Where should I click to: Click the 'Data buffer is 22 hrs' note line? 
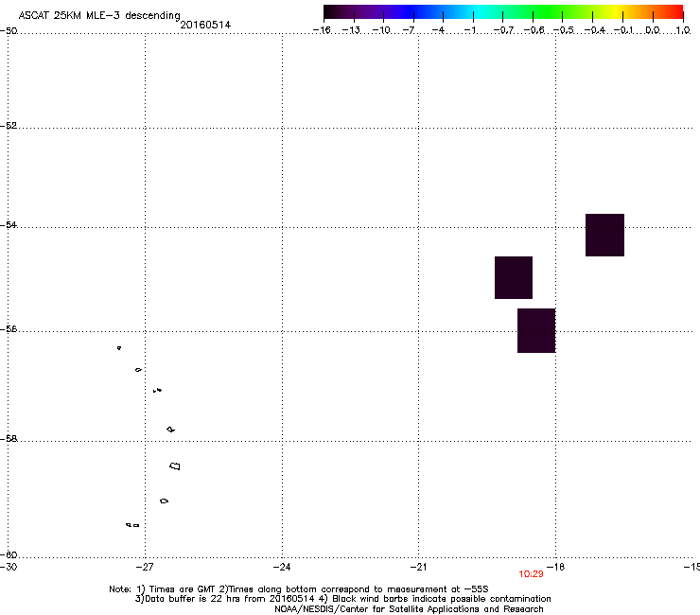tap(342, 599)
